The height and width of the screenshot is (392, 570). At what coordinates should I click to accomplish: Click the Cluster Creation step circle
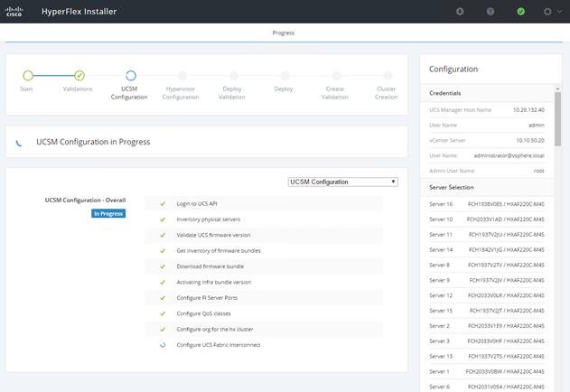[388, 75]
